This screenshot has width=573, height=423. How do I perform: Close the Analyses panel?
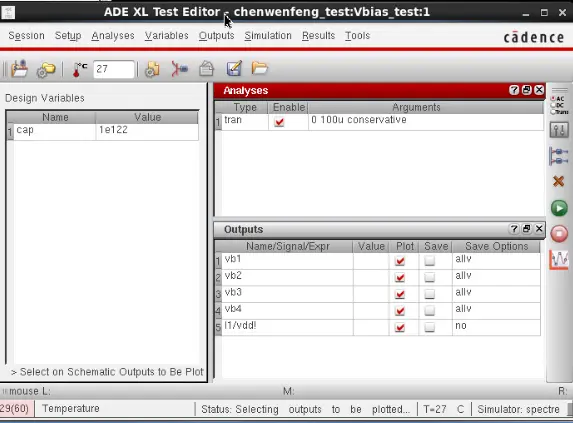pyautogui.click(x=539, y=90)
